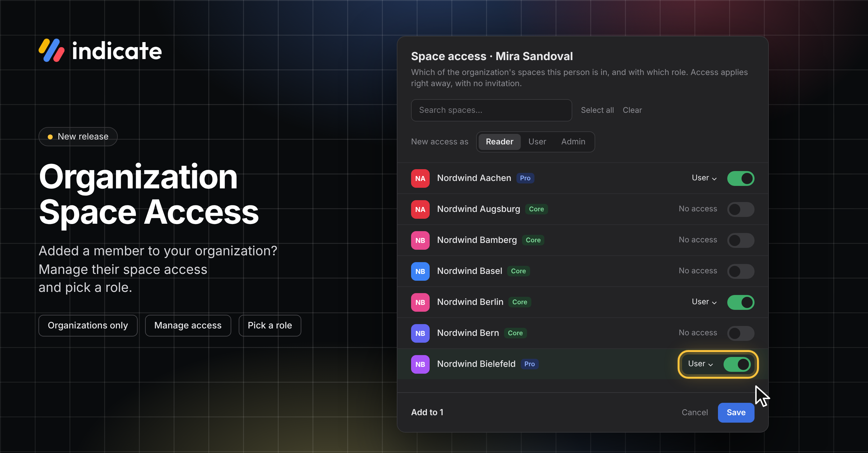Click the Nordwind Basel space name
This screenshot has width=868, height=453.
pos(469,271)
